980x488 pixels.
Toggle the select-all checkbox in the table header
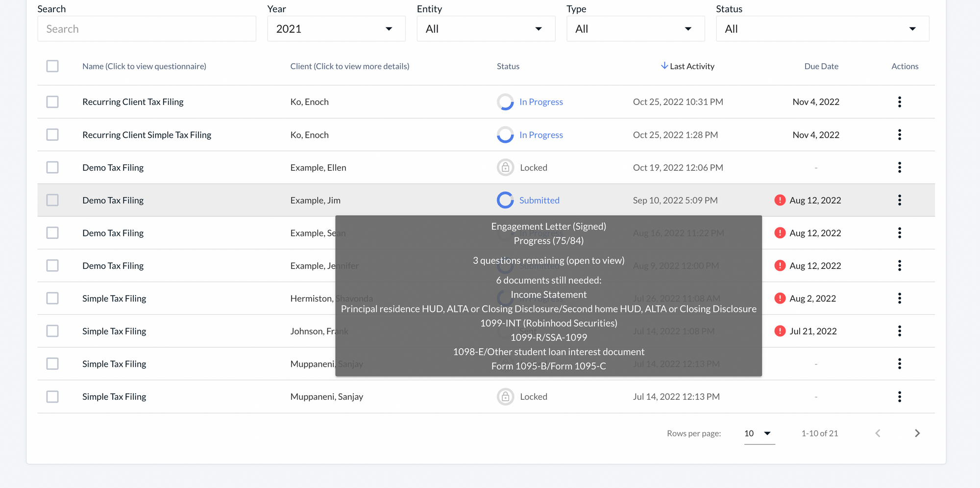(x=52, y=66)
